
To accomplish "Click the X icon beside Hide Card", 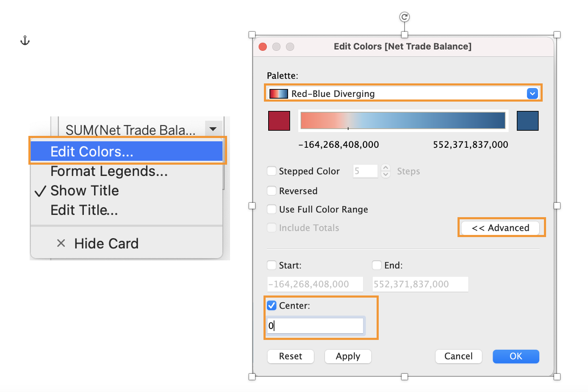I will coord(61,243).
